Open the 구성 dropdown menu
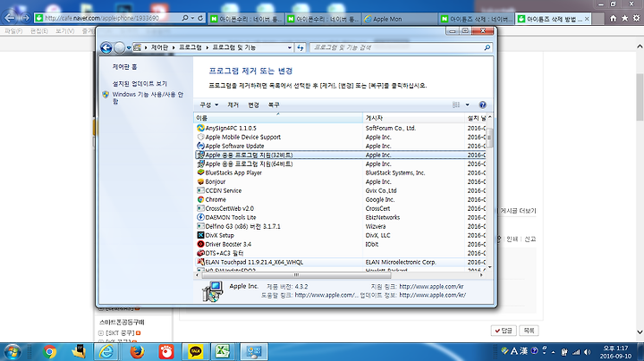Screen dimensions: 644x361 click(208, 105)
